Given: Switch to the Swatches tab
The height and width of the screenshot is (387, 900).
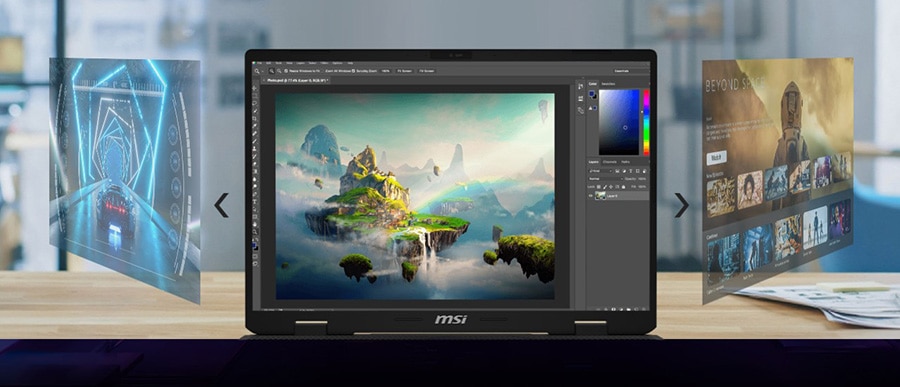Looking at the screenshot, I should [x=608, y=84].
